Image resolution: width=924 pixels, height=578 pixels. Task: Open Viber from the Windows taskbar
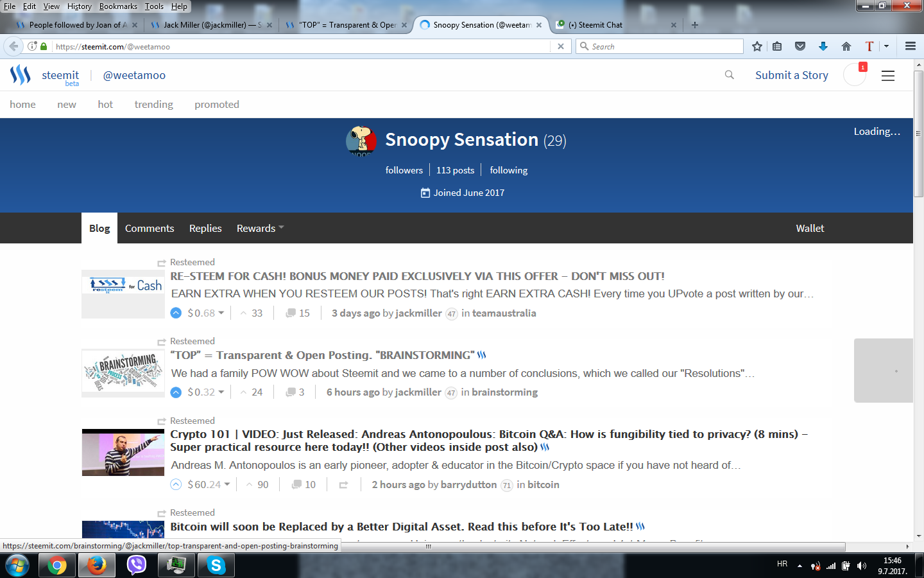tap(136, 565)
